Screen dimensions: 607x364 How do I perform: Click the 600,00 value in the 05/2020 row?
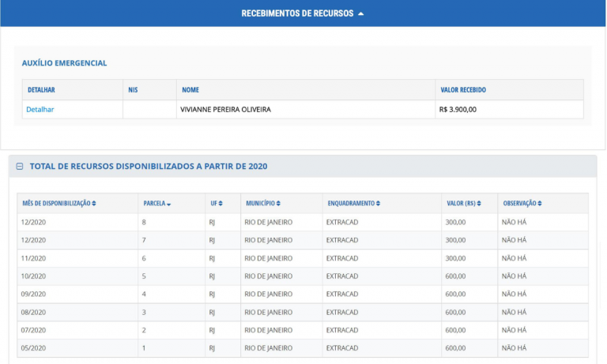pyautogui.click(x=455, y=348)
